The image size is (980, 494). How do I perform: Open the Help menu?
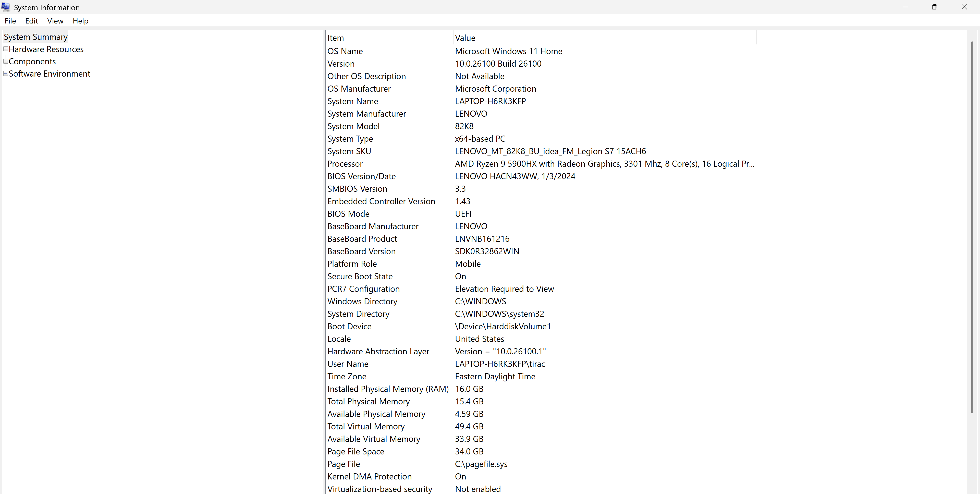(80, 21)
